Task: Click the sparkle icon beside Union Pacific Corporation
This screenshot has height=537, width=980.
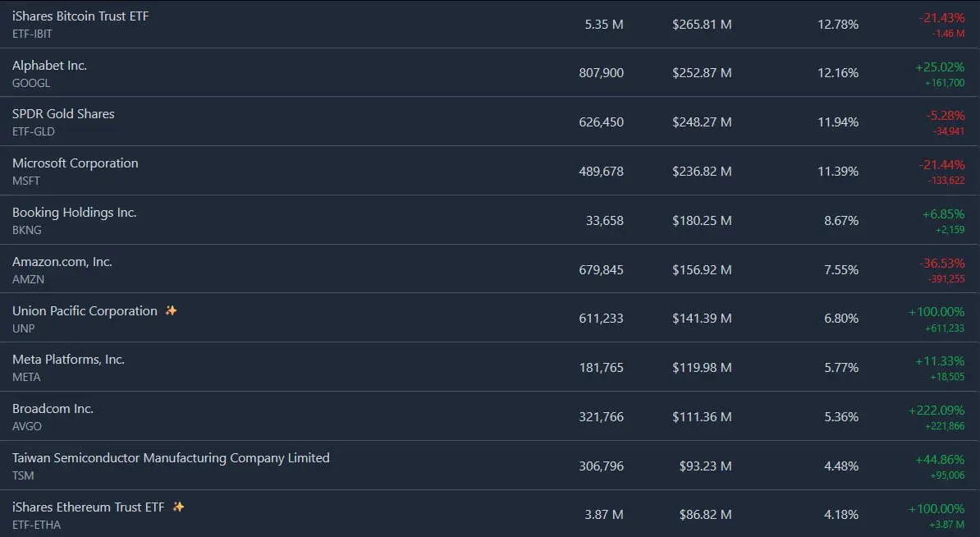Action: click(171, 310)
